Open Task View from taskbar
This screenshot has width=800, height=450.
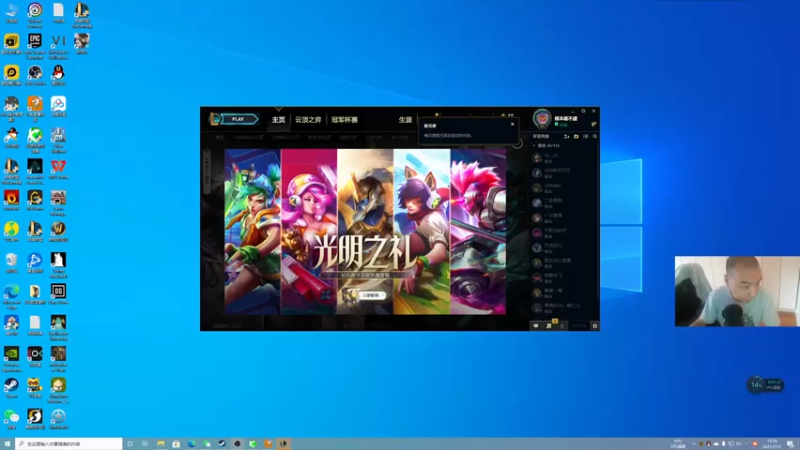tap(145, 444)
